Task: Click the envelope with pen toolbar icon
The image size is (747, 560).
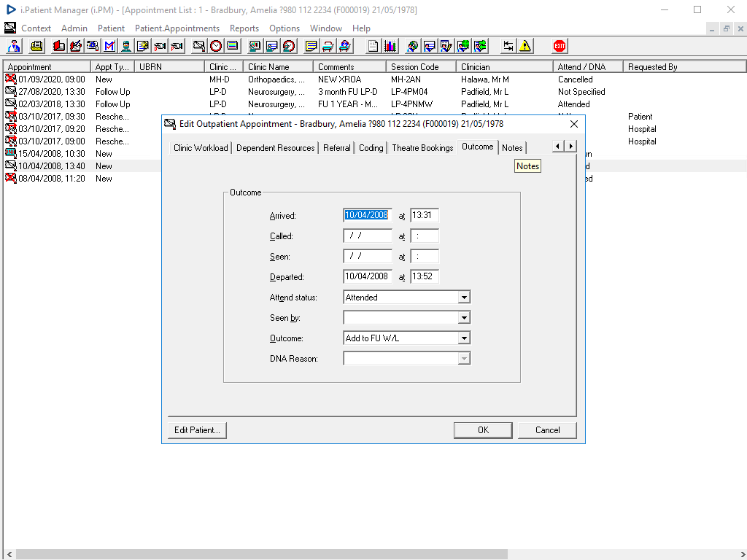Action: click(198, 46)
